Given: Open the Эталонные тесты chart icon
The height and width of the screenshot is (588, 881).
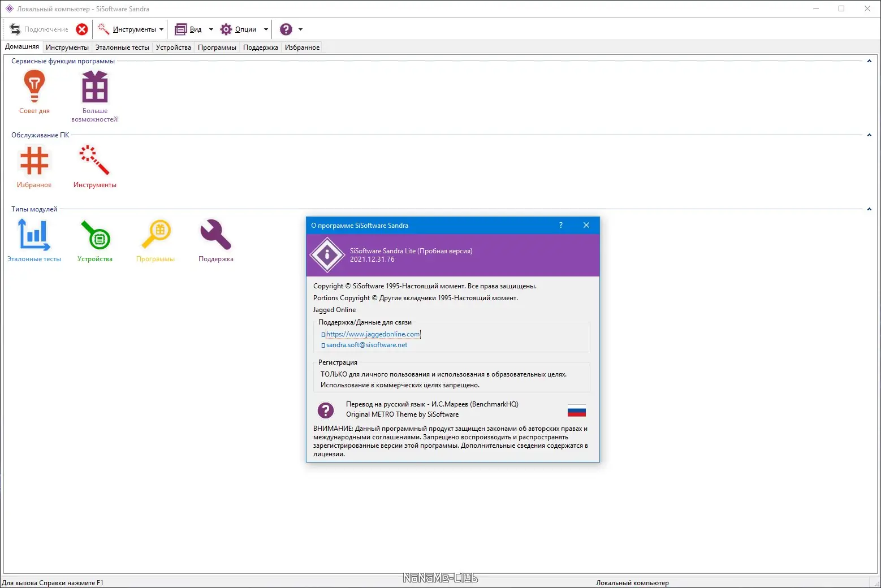Looking at the screenshot, I should pos(34,235).
